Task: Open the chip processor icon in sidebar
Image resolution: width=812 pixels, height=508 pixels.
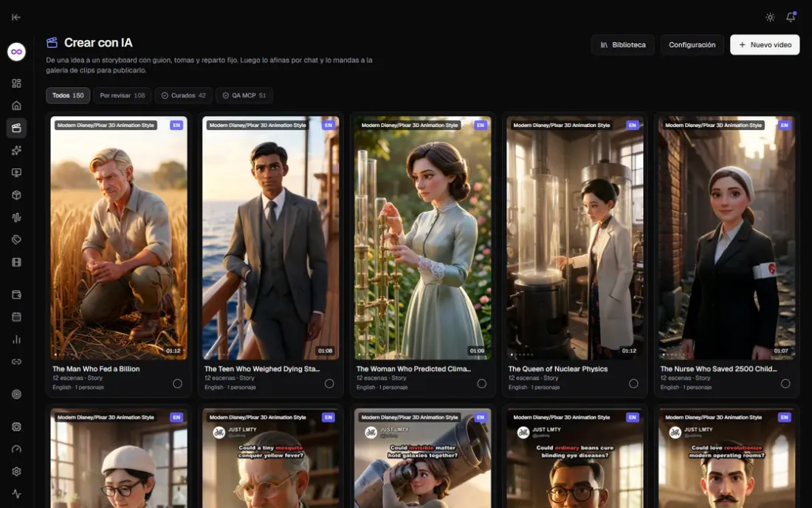Action: pos(16,427)
